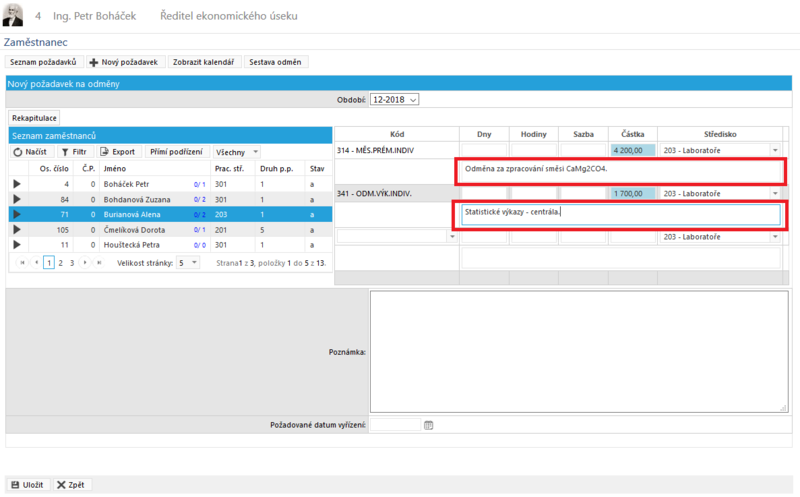Click 0/2 link for Burianová Alena
800x497 pixels.
point(199,215)
